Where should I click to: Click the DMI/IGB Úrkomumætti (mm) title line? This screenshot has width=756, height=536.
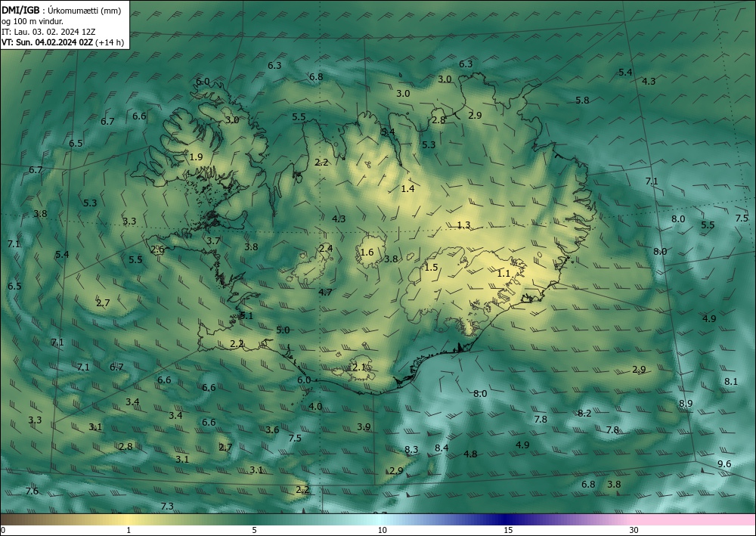click(61, 11)
